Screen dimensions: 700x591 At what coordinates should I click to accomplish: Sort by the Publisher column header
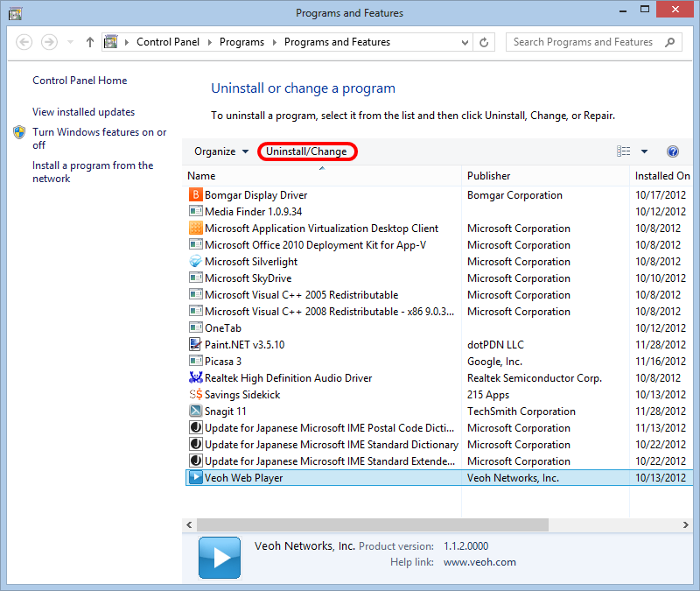point(545,176)
